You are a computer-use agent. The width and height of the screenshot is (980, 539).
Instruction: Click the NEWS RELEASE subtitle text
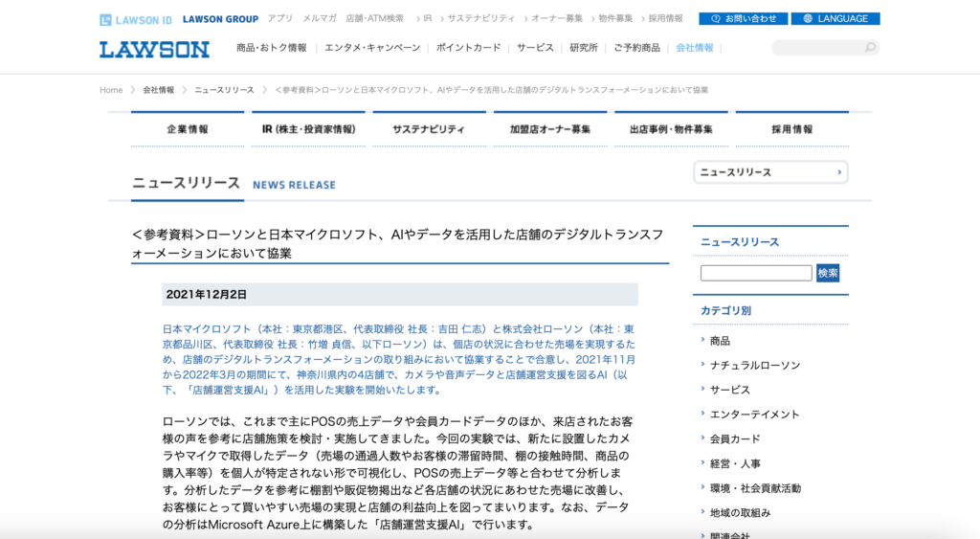[295, 185]
